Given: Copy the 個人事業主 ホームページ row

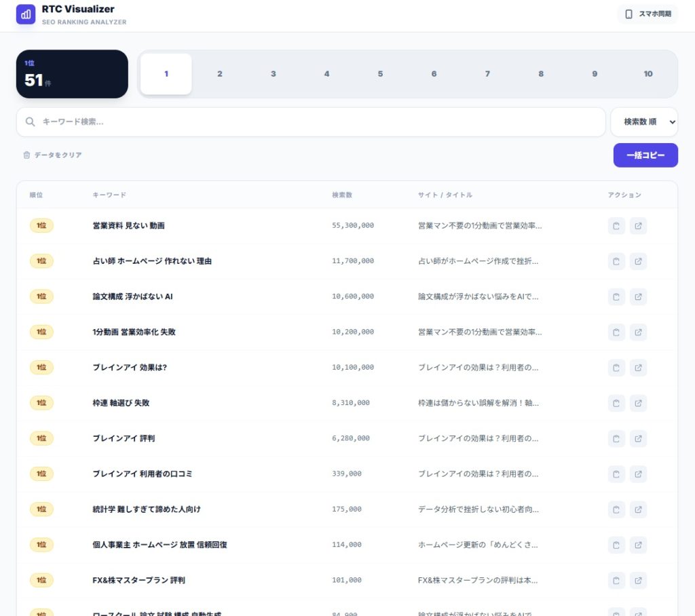Looking at the screenshot, I should tap(616, 545).
